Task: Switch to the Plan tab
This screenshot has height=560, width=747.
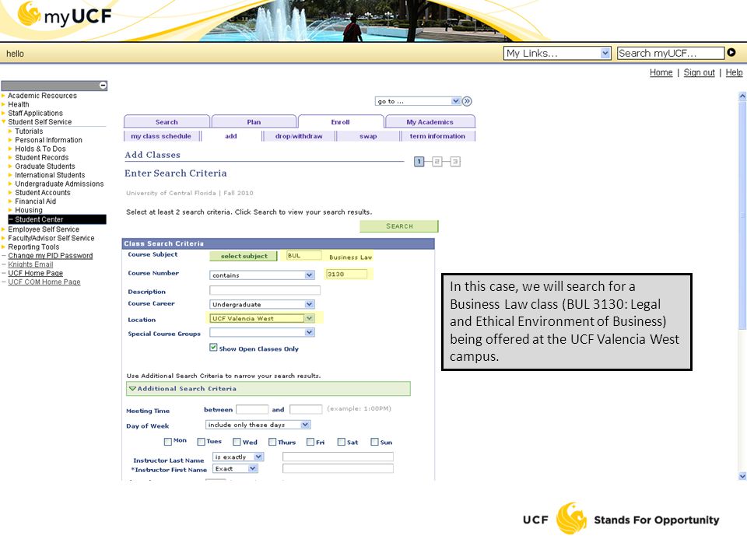Action: click(254, 122)
